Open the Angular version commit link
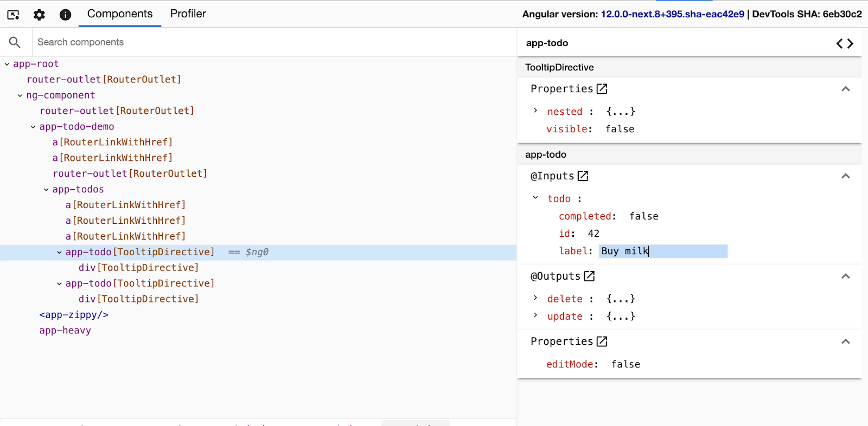The width and height of the screenshot is (868, 426). point(672,14)
